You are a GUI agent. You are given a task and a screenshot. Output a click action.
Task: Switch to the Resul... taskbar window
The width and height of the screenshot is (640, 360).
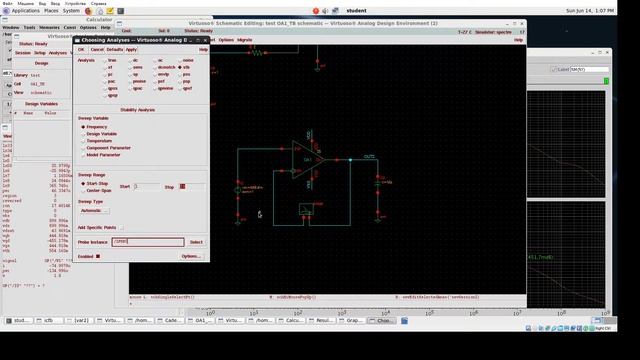coord(322,321)
